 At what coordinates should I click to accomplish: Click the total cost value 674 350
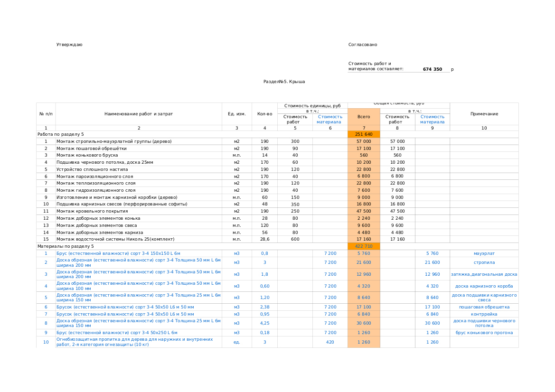click(x=432, y=69)
